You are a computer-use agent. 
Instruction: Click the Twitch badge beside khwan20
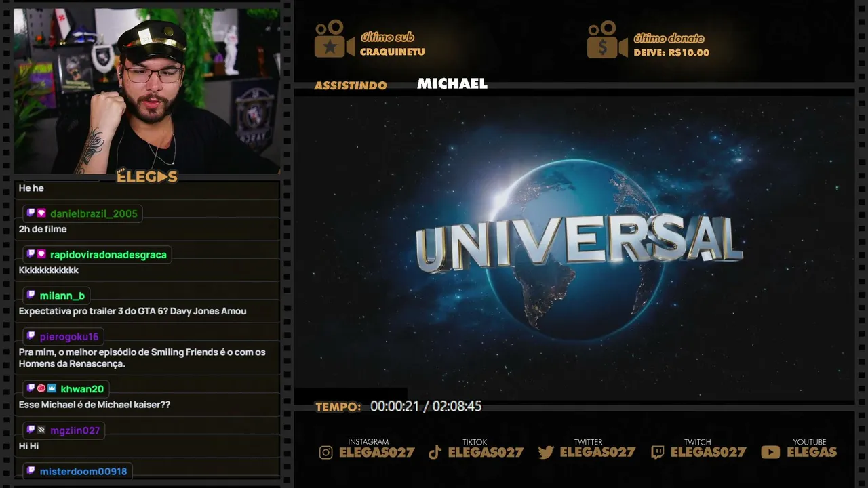(x=31, y=389)
